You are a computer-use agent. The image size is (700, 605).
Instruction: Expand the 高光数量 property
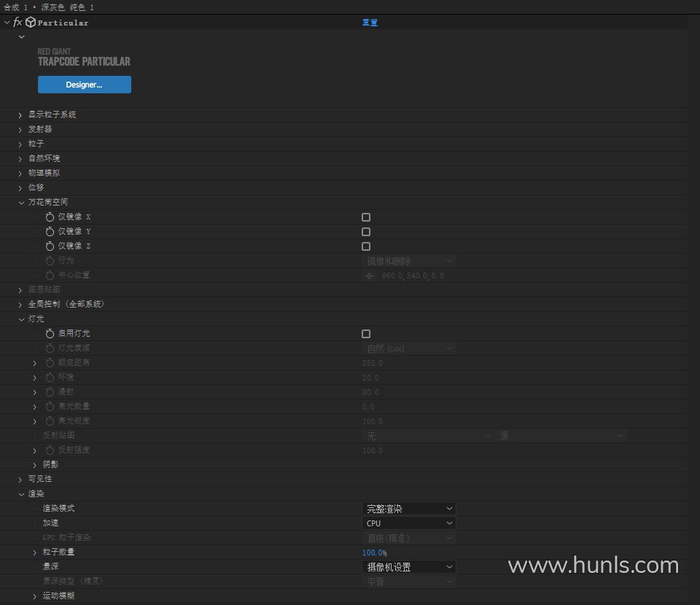35,407
